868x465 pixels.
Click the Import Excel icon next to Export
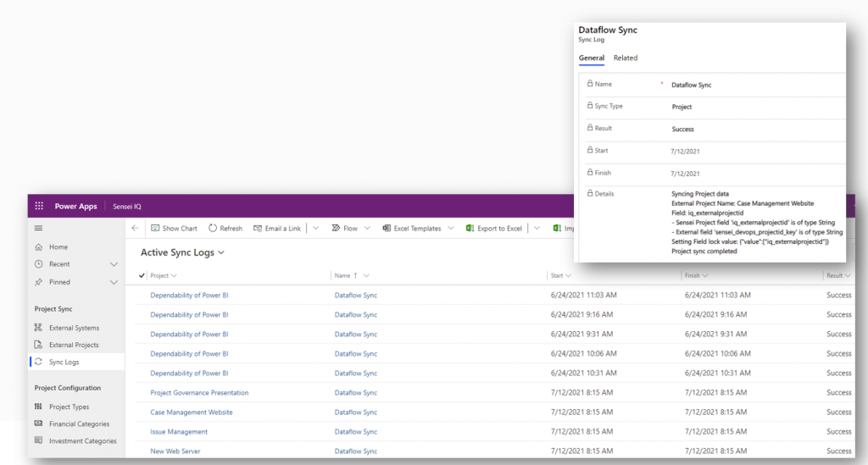tap(557, 228)
